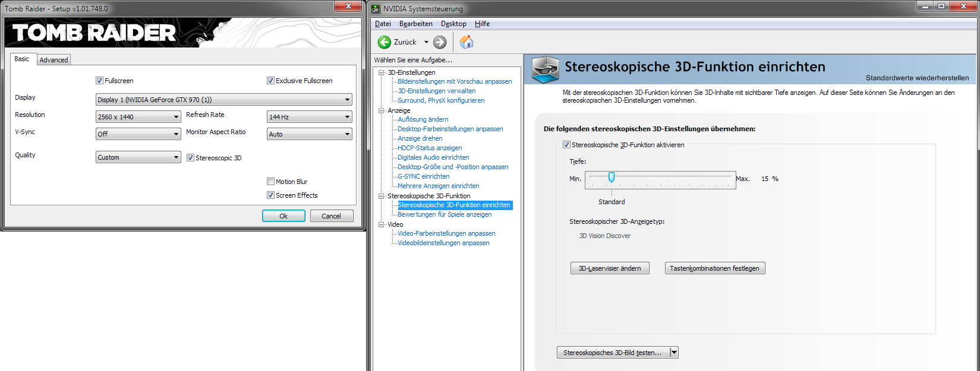The width and height of the screenshot is (980, 371).
Task: Open G-SYNC einrichten
Action: click(x=424, y=176)
